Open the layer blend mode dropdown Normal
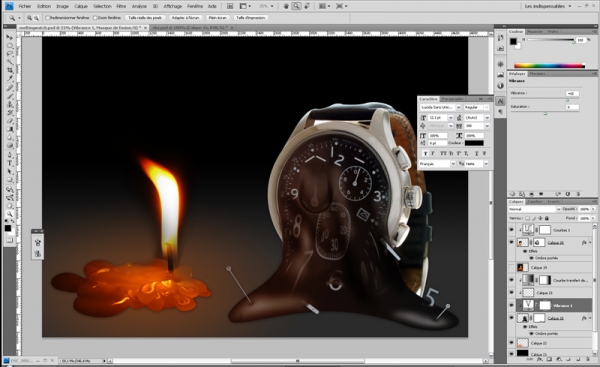 tap(558, 209)
